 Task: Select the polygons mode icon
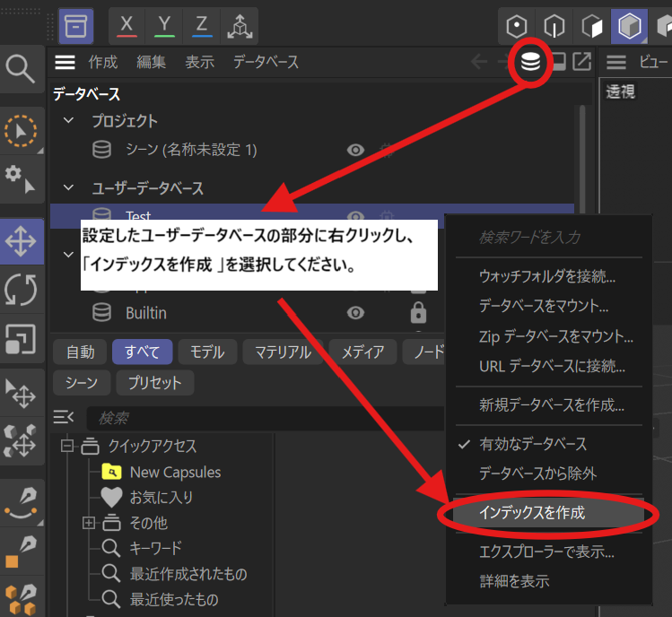(592, 26)
